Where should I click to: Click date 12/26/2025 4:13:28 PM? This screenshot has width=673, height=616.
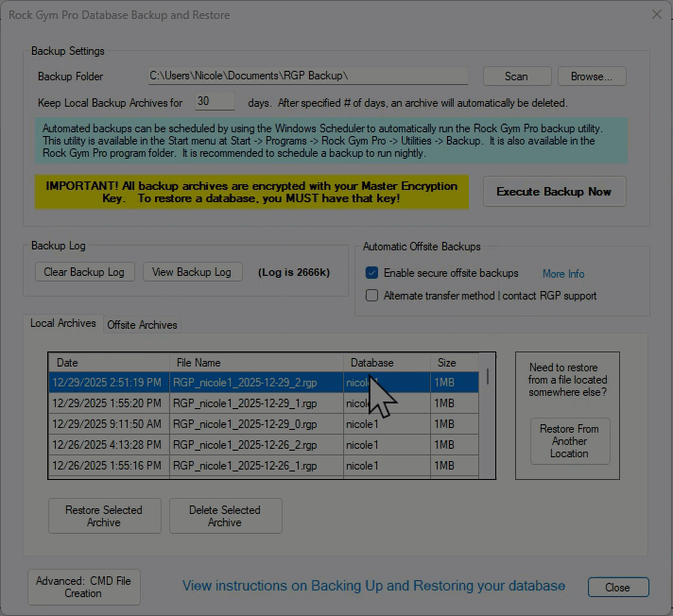pos(107,445)
